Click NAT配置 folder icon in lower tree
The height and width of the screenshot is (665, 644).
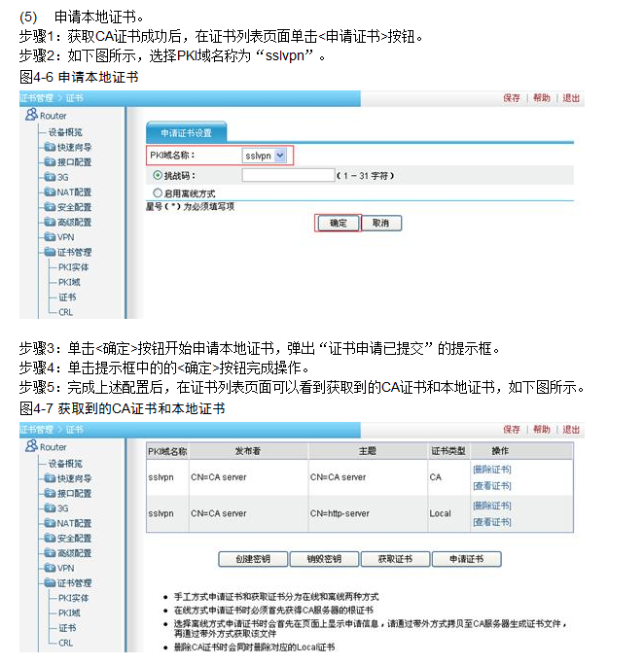[50, 523]
